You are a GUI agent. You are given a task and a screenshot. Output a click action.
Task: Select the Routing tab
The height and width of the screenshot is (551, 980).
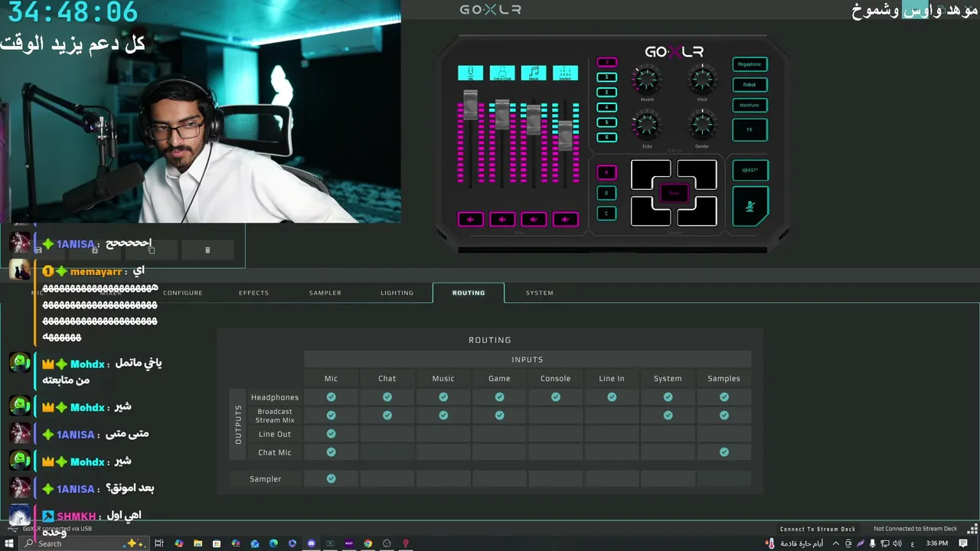click(x=469, y=293)
